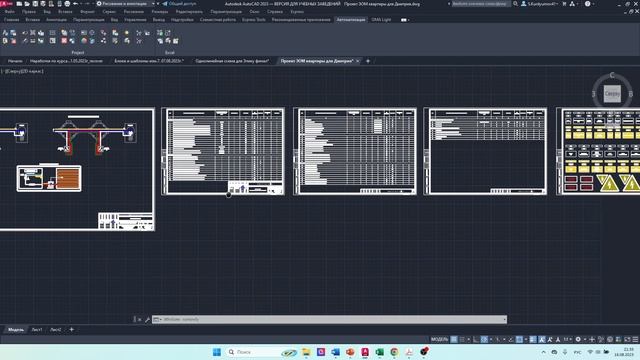Click the search magnifier icon in title bar
Image resolution: width=640 pixels, height=360 pixels.
tap(516, 4)
